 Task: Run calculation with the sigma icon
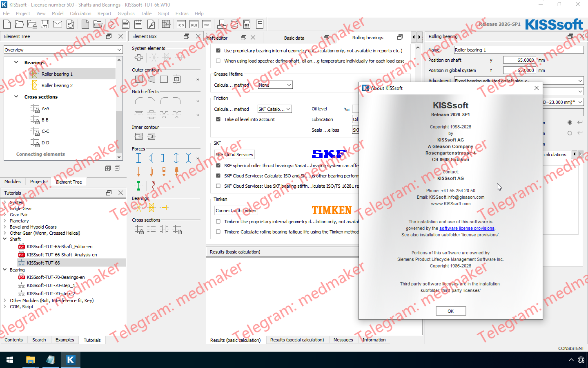click(113, 24)
